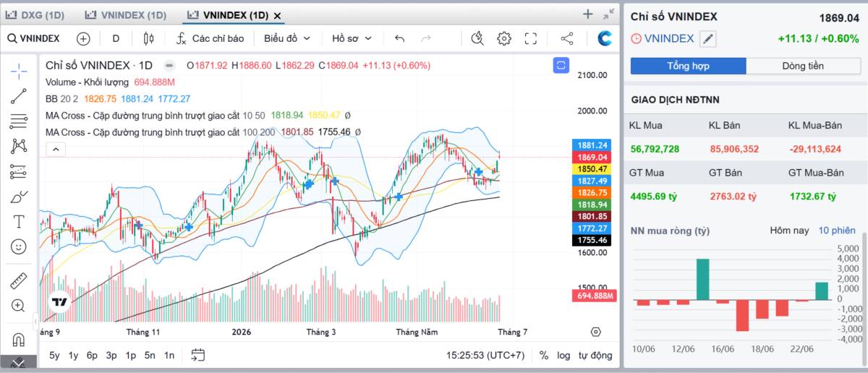Viewport: 868px width, 373px height.
Task: Toggle percent scale mode
Action: click(543, 355)
